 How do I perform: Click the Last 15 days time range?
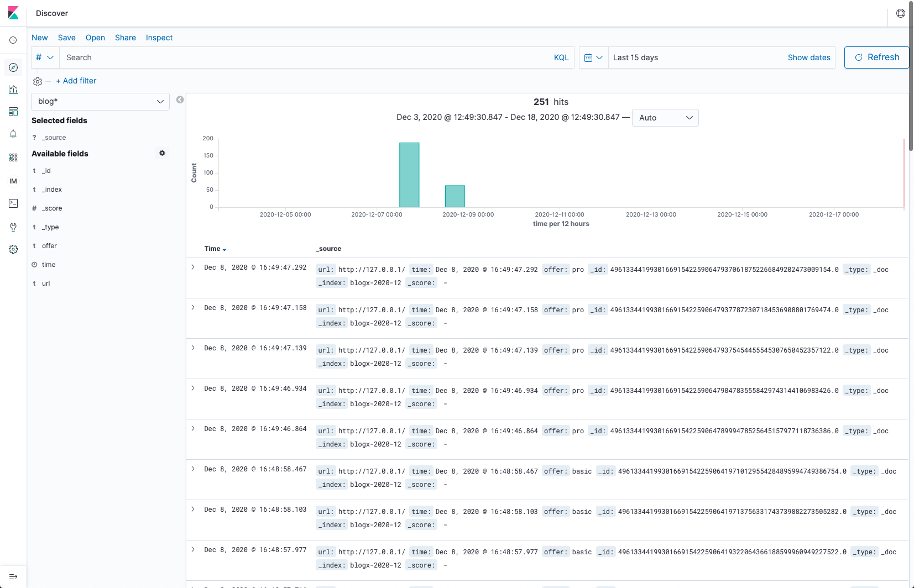tap(635, 57)
